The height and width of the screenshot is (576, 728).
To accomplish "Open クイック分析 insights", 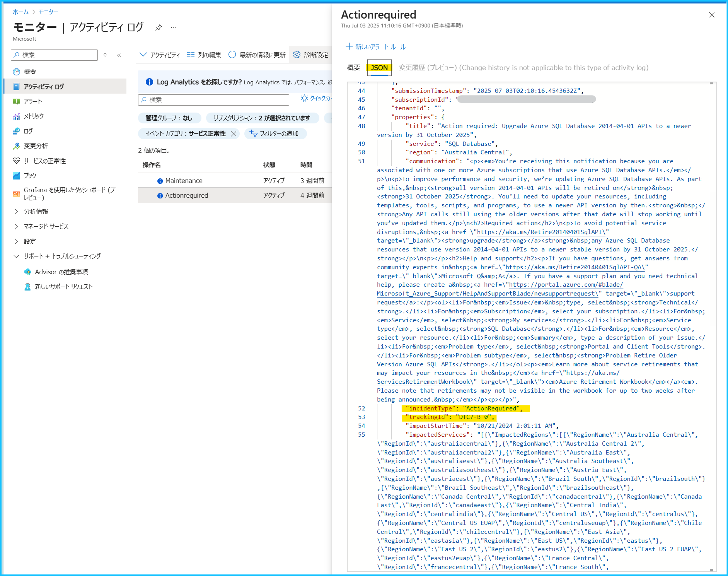I will coord(316,98).
